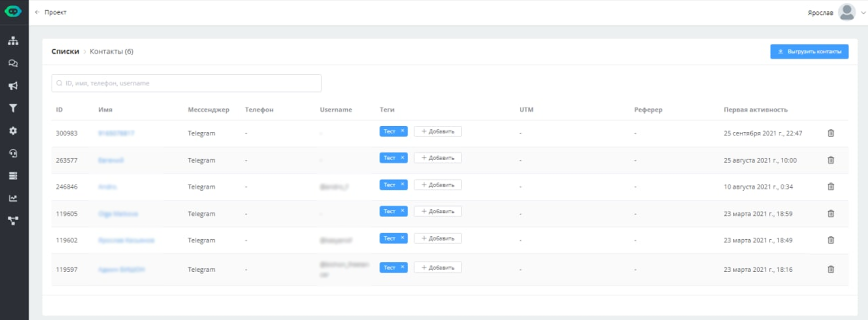Image resolution: width=868 pixels, height=320 pixels.
Task: Go back to Проект via the arrow
Action: point(38,12)
